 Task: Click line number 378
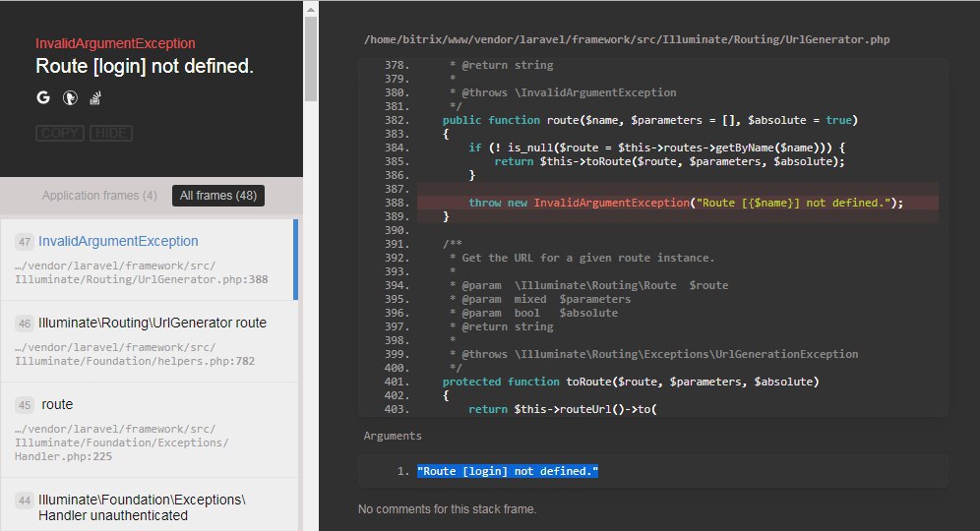tap(397, 65)
